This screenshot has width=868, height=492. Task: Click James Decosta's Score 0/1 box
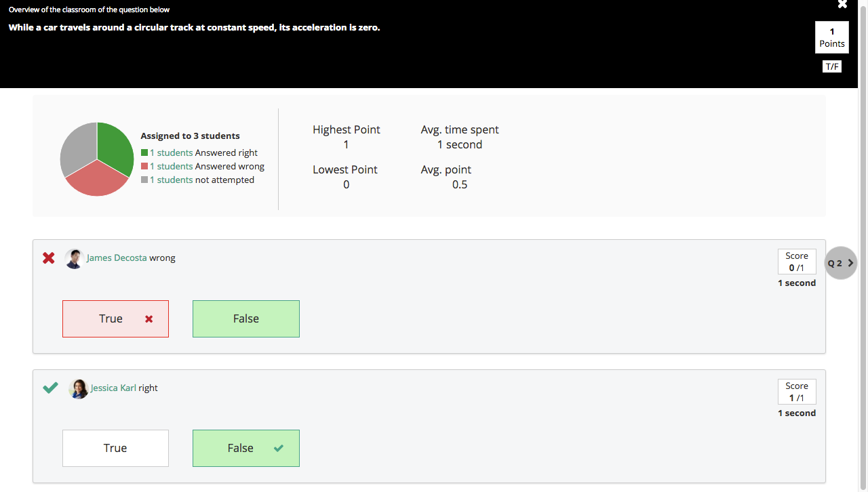click(x=797, y=262)
